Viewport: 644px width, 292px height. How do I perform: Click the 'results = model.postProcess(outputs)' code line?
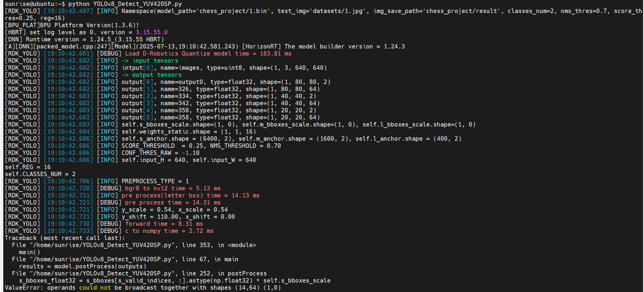[x=83, y=266]
